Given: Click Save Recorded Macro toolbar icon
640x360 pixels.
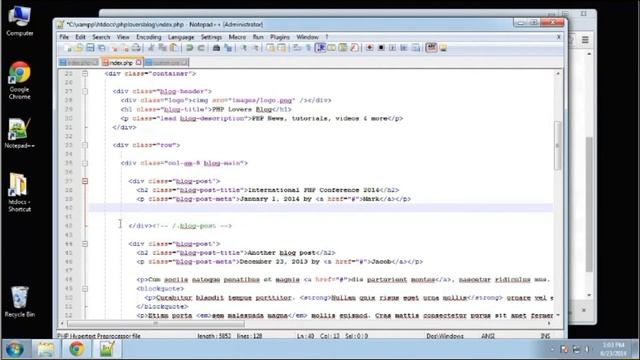Looking at the screenshot, I should (x=416, y=48).
